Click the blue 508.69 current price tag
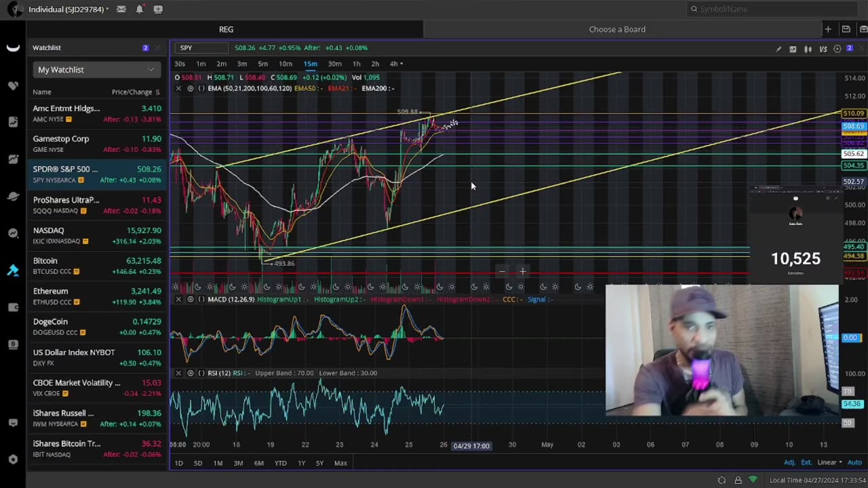Screen dimensions: 868x488 coord(853,126)
